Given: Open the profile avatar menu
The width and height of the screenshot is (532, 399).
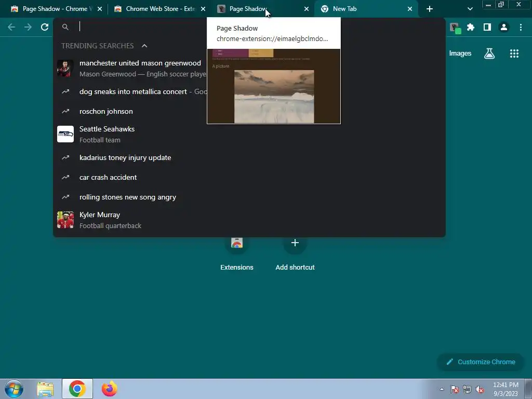Looking at the screenshot, I should pos(504,27).
